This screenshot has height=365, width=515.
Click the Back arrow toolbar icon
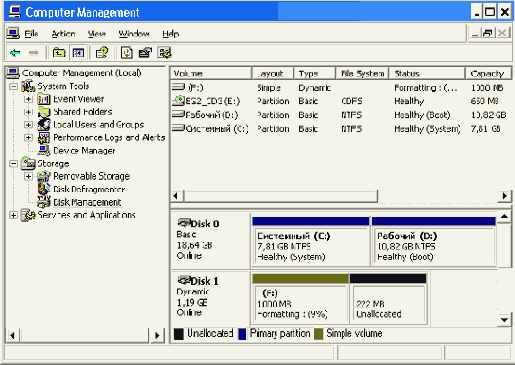point(15,53)
